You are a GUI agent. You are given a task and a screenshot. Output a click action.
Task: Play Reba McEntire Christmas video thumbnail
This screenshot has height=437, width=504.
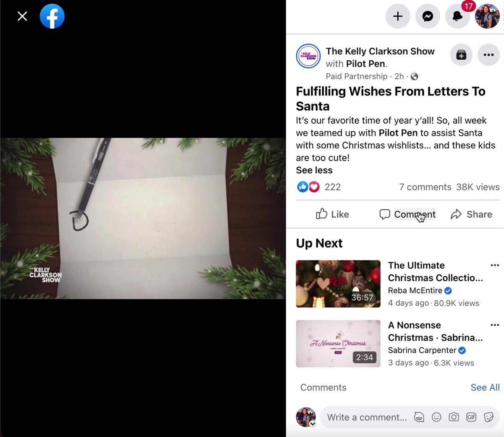338,284
